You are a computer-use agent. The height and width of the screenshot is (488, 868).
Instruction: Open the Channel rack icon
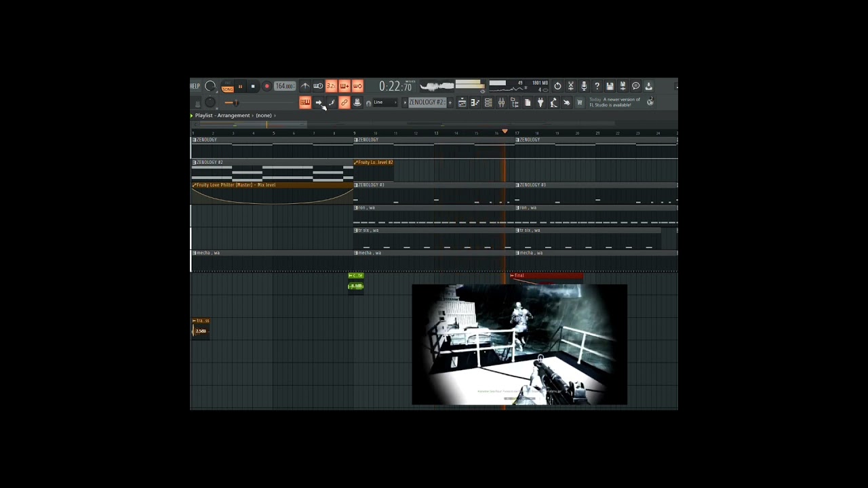click(x=488, y=102)
